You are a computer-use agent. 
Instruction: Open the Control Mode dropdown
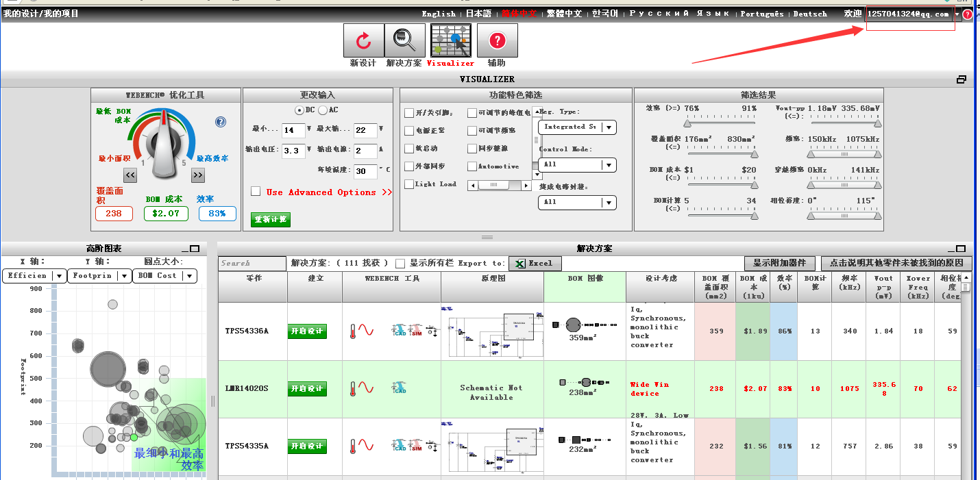pos(577,165)
